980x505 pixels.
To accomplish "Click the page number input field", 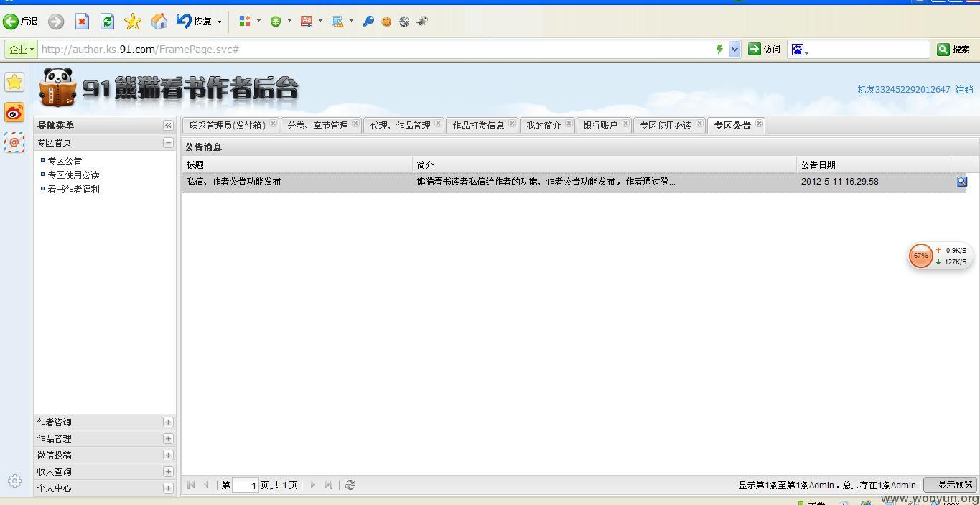I will point(246,486).
